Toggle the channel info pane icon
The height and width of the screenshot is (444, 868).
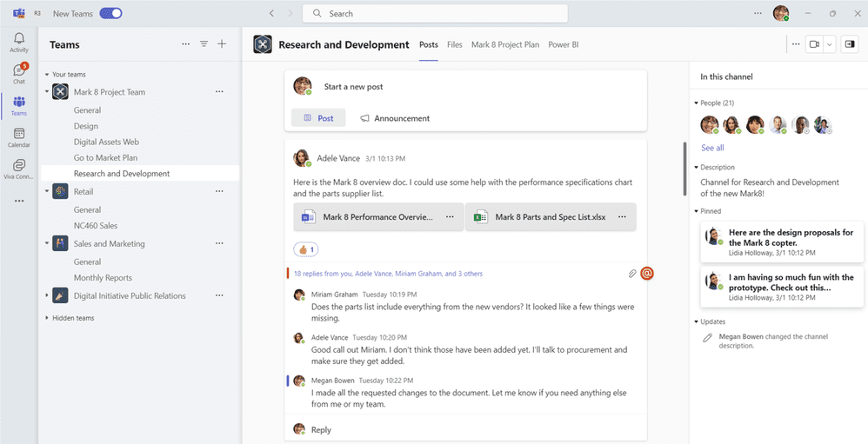tap(850, 44)
